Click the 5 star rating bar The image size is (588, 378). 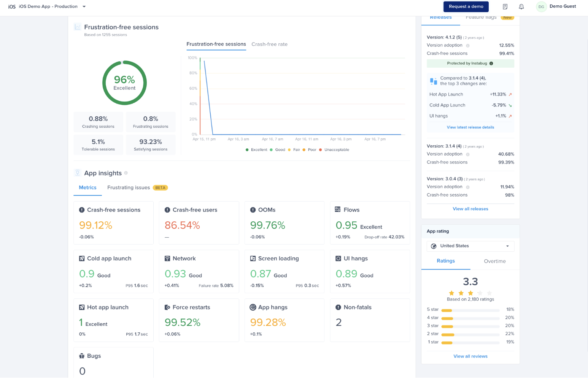(470, 310)
